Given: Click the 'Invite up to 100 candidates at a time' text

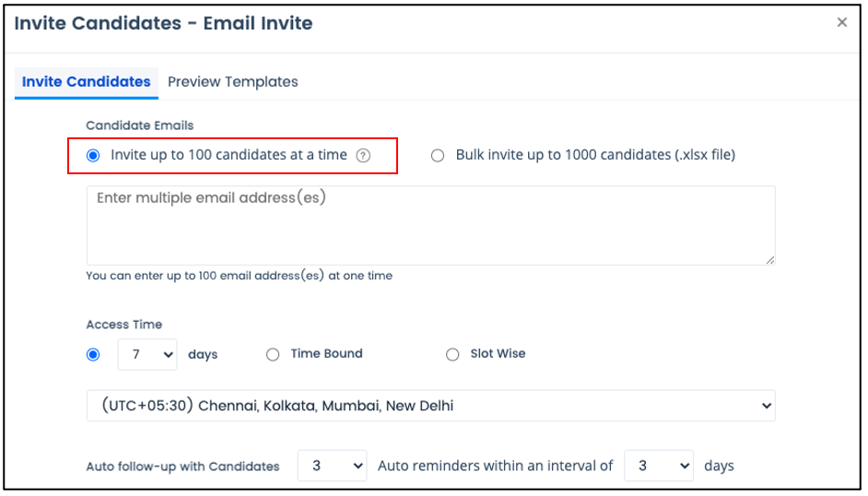Looking at the screenshot, I should pos(229,155).
